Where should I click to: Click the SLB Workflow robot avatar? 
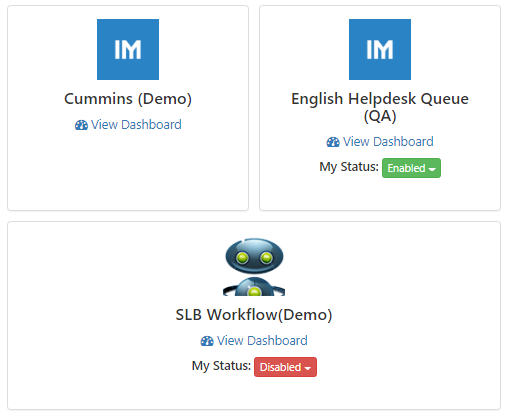pyautogui.click(x=254, y=267)
